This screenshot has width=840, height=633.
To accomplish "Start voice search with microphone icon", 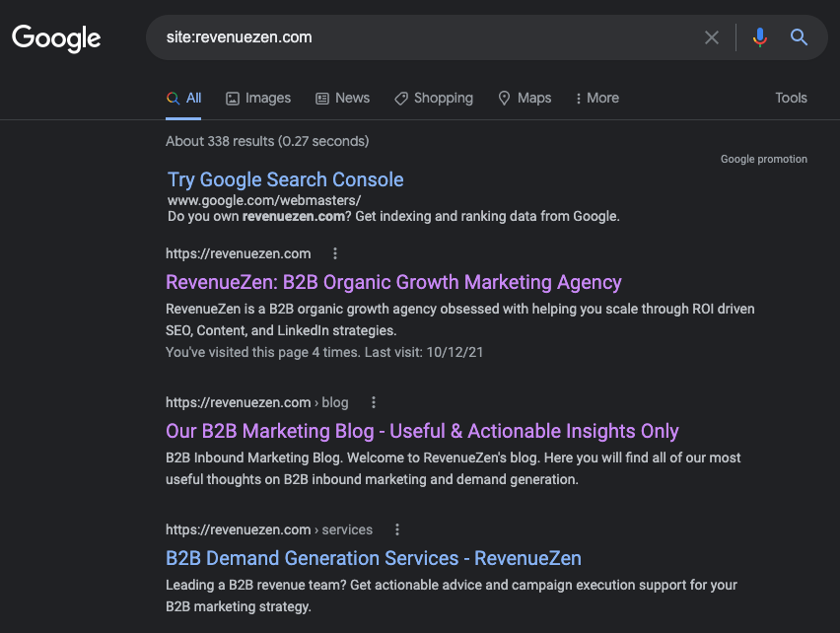I will point(759,37).
